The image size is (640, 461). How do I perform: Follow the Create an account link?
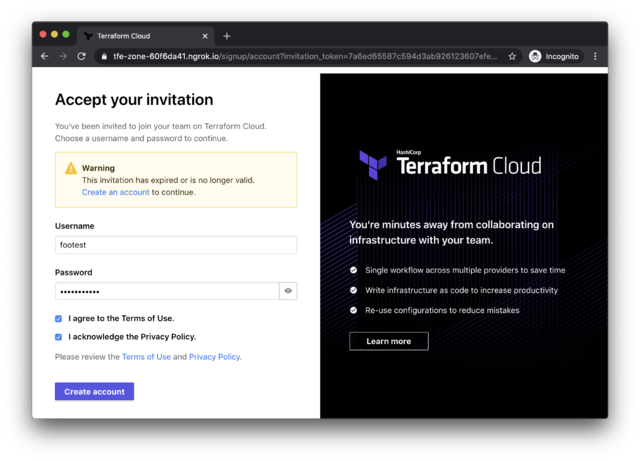tap(115, 192)
